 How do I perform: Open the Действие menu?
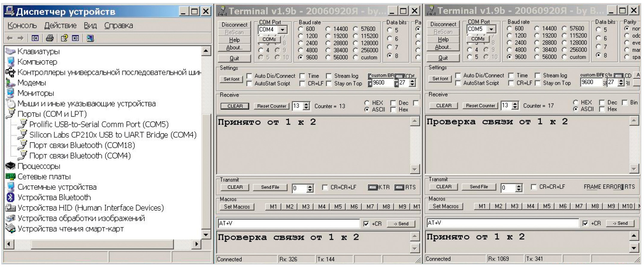[x=60, y=25]
